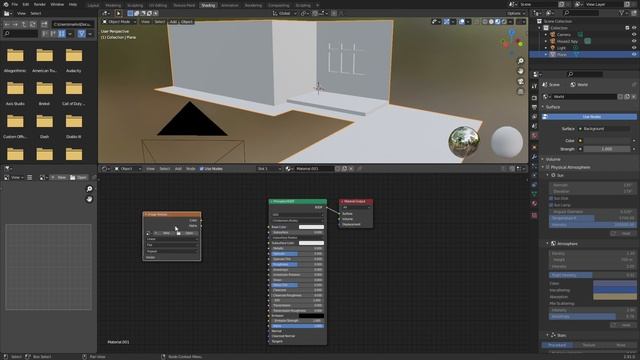Switch to the Layout workspace tab
Screen dimensions: 640x360
(x=93, y=5)
